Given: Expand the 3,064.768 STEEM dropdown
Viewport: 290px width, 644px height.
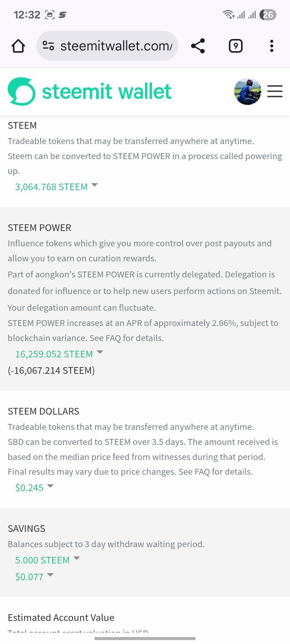Looking at the screenshot, I should (x=56, y=187).
